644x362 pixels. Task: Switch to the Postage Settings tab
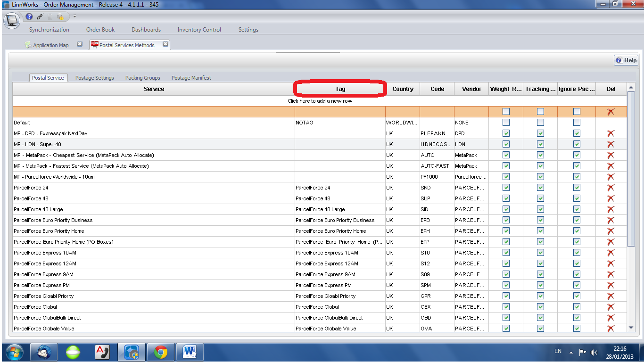[95, 78]
